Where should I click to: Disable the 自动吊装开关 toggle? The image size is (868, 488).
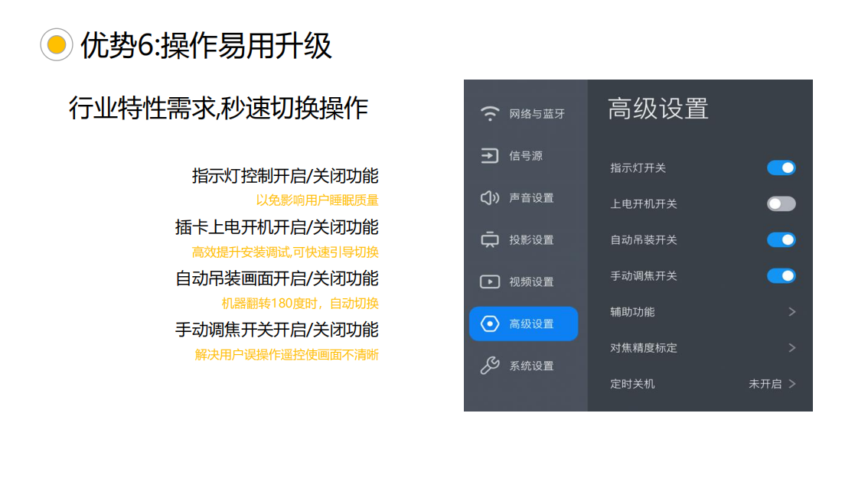coord(781,239)
